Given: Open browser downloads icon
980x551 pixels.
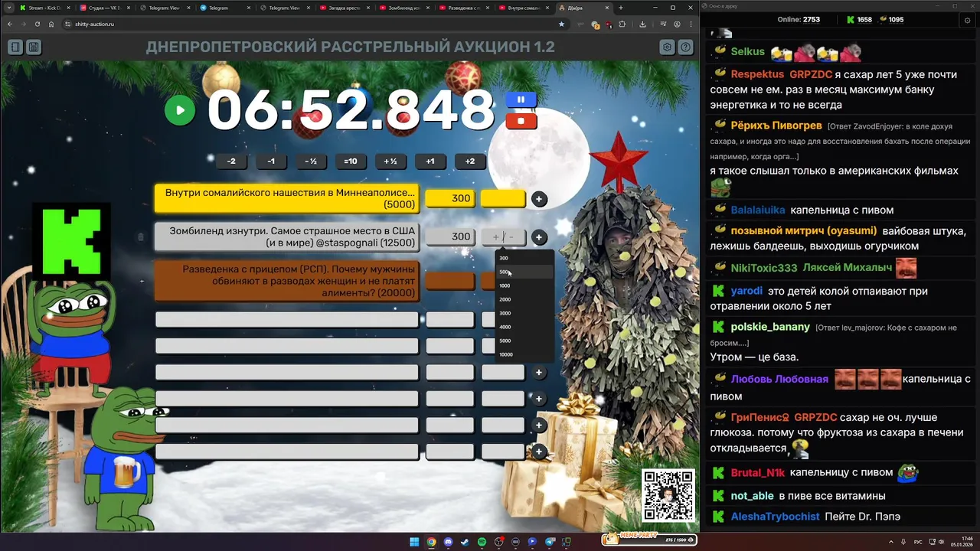Looking at the screenshot, I should [x=642, y=24].
